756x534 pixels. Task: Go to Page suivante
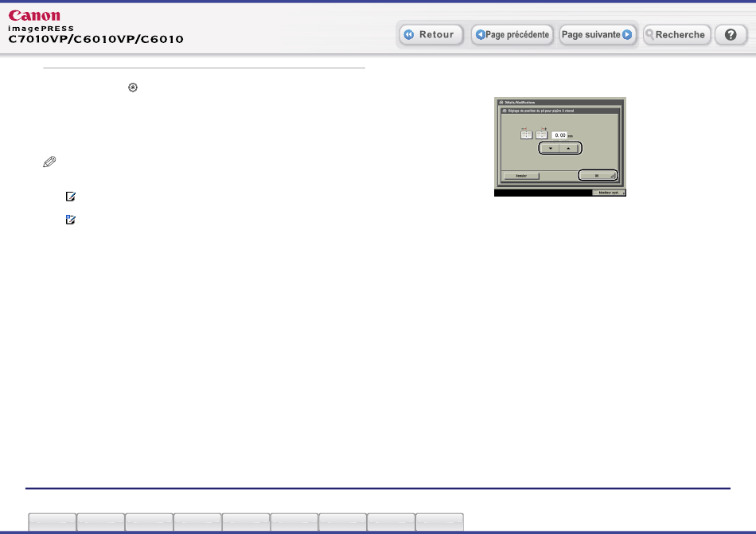point(597,35)
